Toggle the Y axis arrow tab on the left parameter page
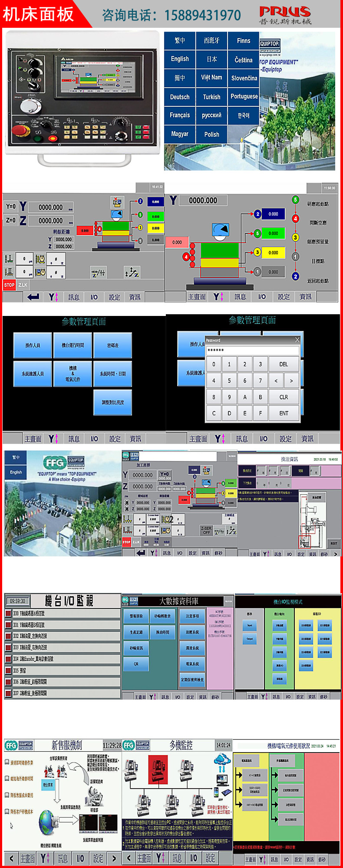This screenshot has height=868, width=343. click(x=53, y=439)
